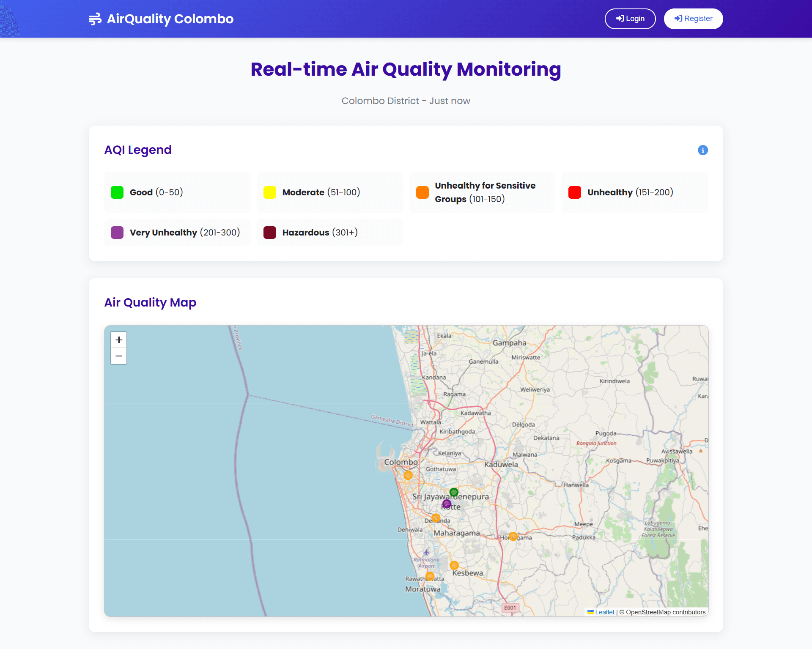
Task: Click the orange marker at Rawathawatta
Action: pos(430,576)
